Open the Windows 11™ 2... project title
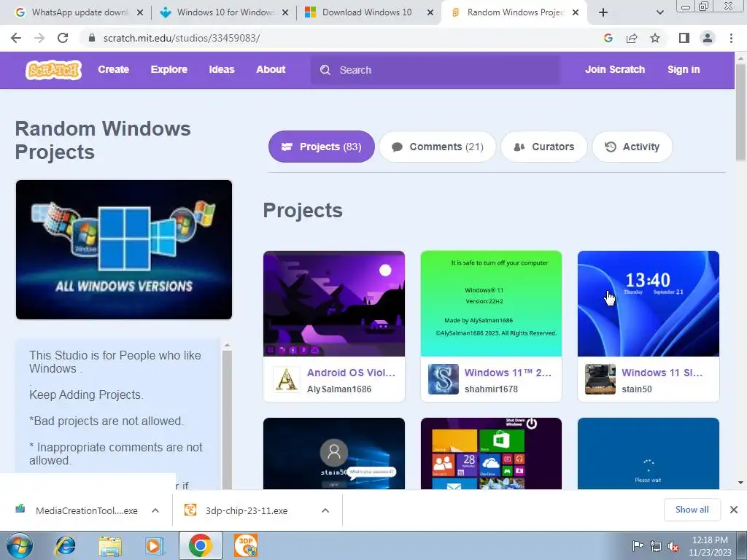Image resolution: width=747 pixels, height=560 pixels. [x=508, y=373]
